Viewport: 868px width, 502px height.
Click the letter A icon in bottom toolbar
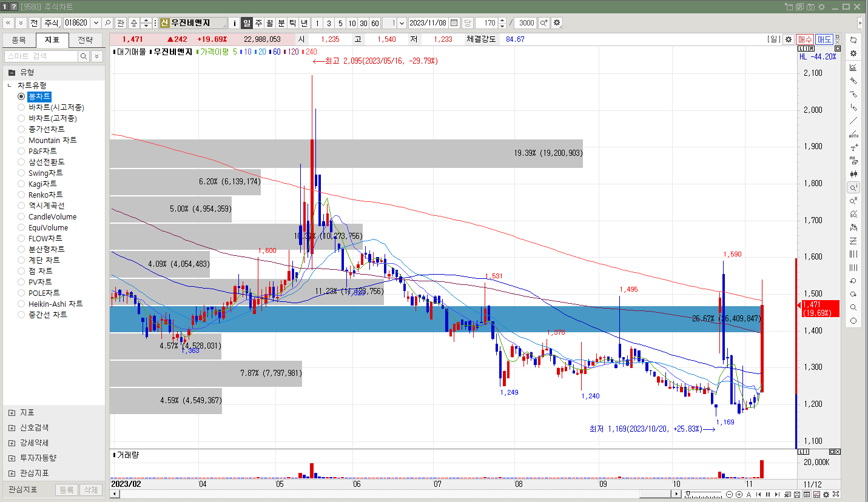click(x=749, y=494)
